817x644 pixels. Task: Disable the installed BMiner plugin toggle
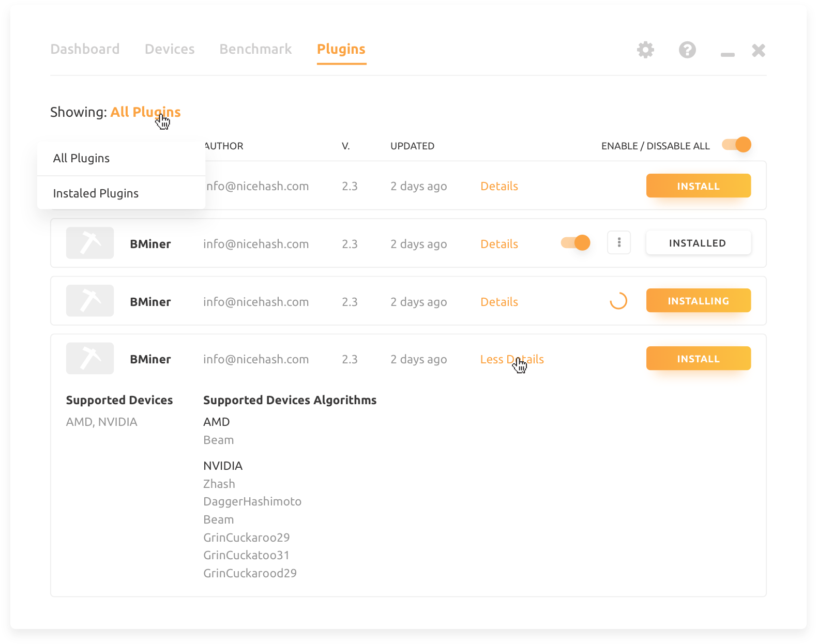(576, 243)
